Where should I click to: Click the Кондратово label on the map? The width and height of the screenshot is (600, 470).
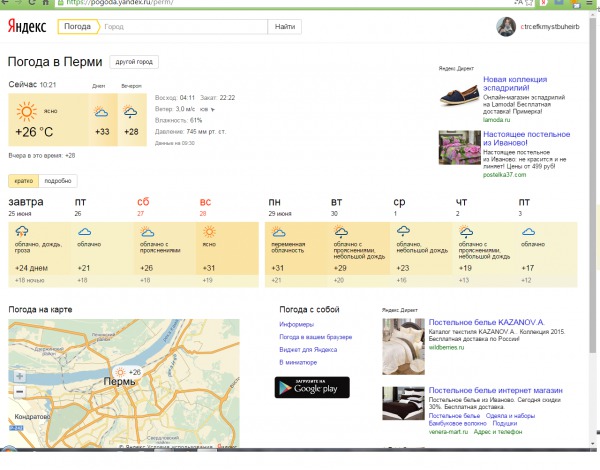[x=32, y=416]
